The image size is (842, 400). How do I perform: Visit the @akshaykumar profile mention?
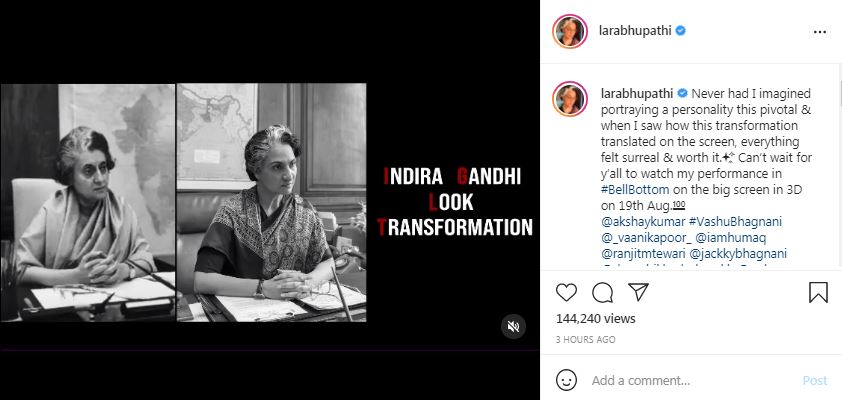coord(639,222)
